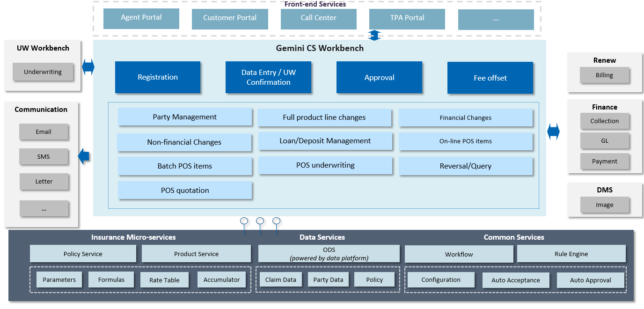
Task: Click the Front-end Services heading
Action: click(315, 4)
